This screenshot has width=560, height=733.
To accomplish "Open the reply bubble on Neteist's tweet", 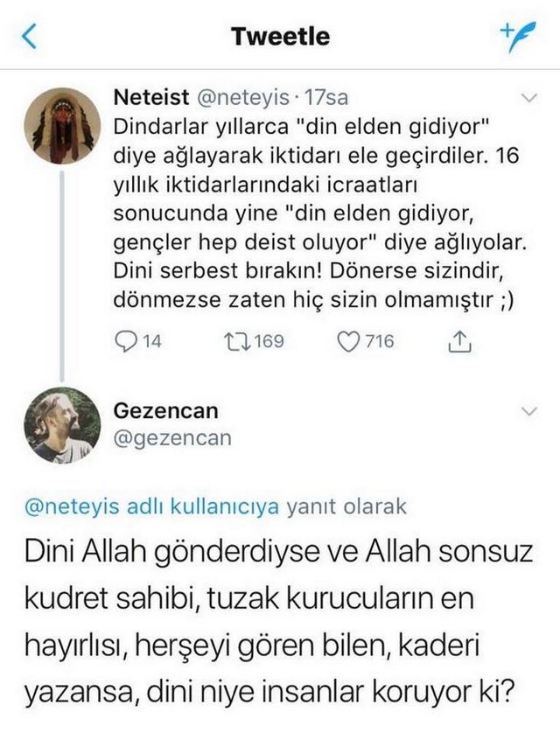I will (x=124, y=341).
